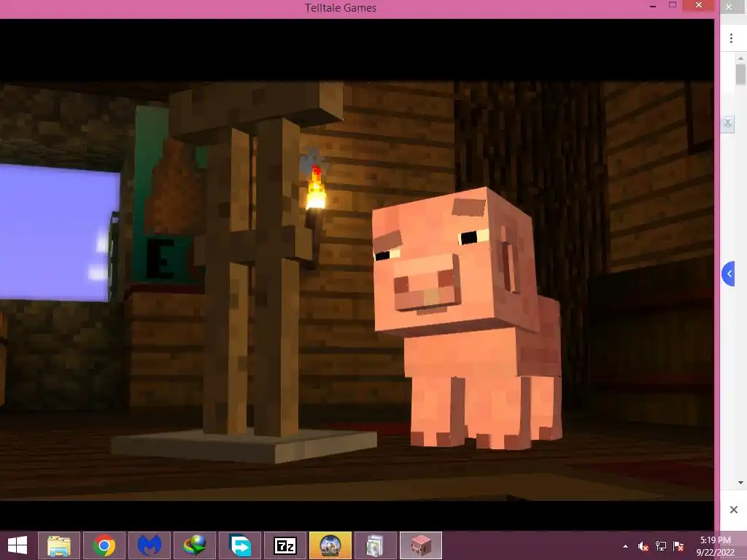Screen dimensions: 747x560
Task: Show hidden system tray icons
Action: (x=625, y=546)
